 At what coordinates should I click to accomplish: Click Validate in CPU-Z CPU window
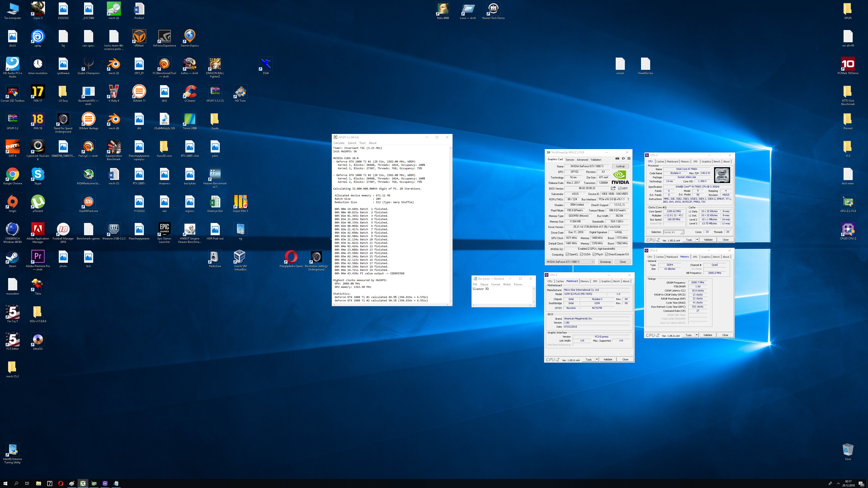[x=708, y=240]
